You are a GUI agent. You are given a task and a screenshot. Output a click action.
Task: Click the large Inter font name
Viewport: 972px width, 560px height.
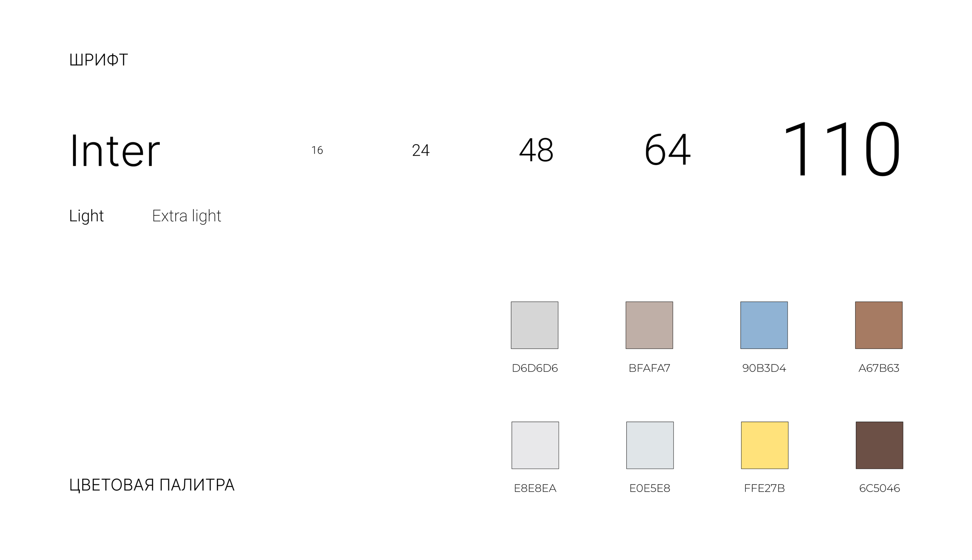pyautogui.click(x=114, y=150)
